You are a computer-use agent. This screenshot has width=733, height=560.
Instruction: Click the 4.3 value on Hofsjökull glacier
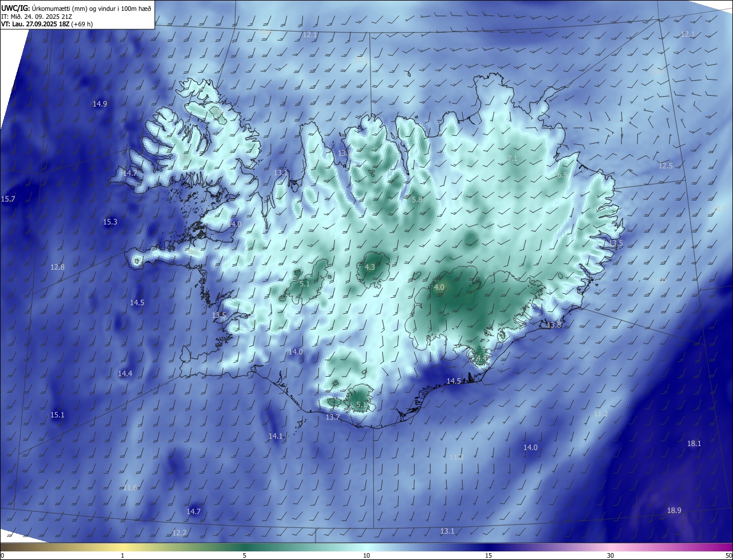click(x=369, y=267)
